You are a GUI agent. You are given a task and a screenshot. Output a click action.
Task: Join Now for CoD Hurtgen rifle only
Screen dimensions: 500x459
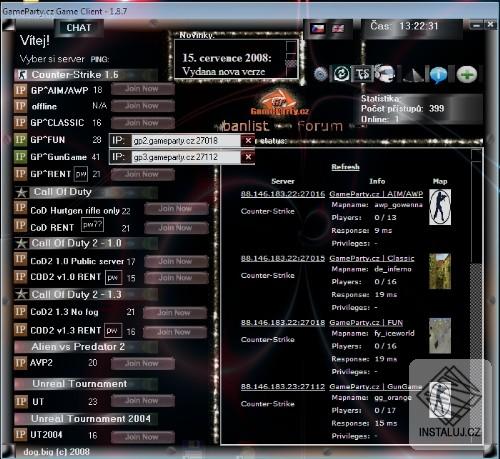(x=176, y=209)
